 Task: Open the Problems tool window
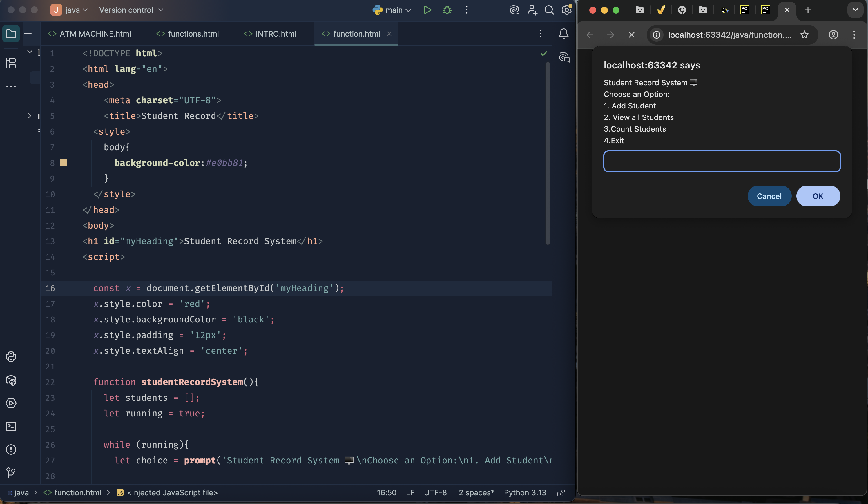click(11, 449)
